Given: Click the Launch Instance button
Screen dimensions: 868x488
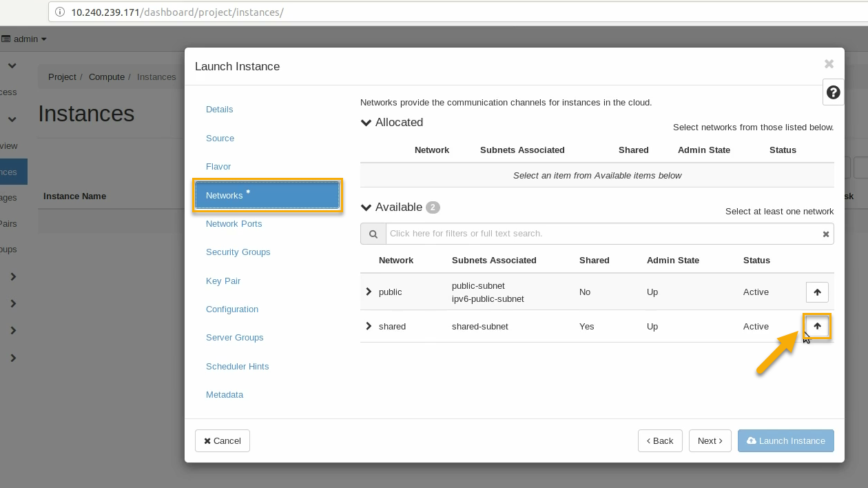Looking at the screenshot, I should coord(785,441).
